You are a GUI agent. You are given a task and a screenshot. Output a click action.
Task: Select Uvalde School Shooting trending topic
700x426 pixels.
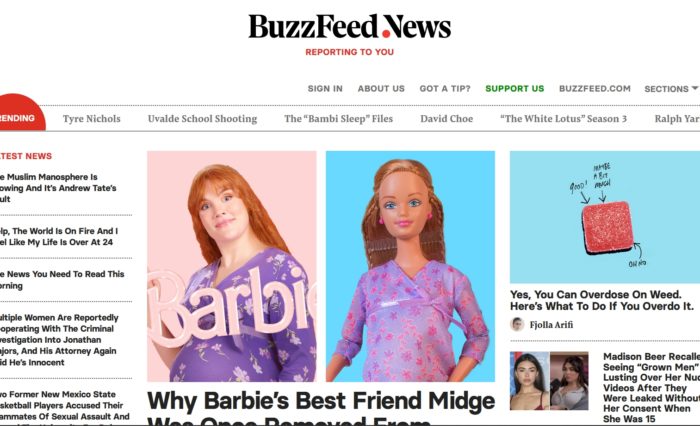[x=202, y=119]
